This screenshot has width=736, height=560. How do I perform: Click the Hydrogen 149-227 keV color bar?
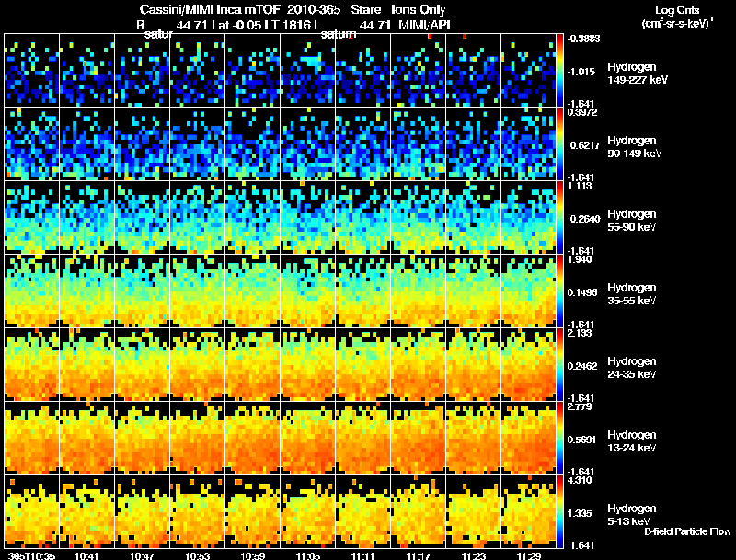coord(559,71)
